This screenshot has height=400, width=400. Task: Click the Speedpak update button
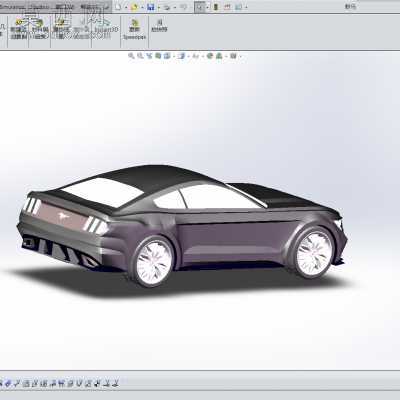[134, 29]
